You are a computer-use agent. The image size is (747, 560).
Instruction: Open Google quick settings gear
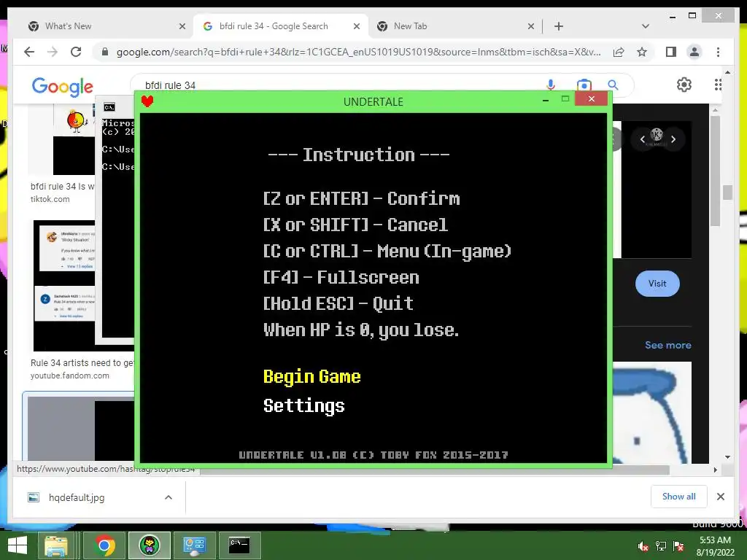tap(684, 85)
